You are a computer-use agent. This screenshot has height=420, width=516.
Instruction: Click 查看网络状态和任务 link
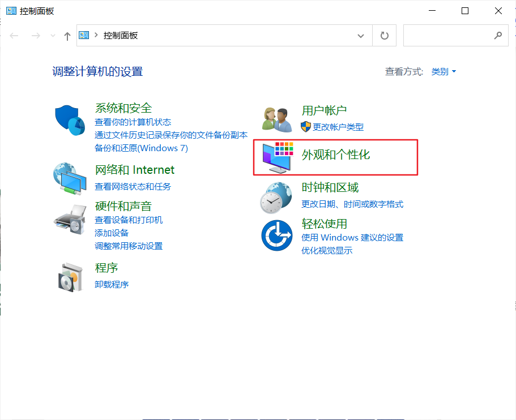(x=133, y=186)
